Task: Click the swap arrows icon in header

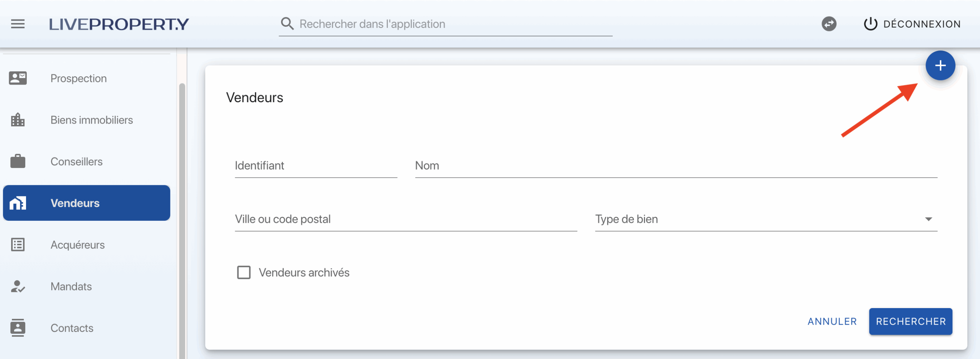Action: click(829, 24)
